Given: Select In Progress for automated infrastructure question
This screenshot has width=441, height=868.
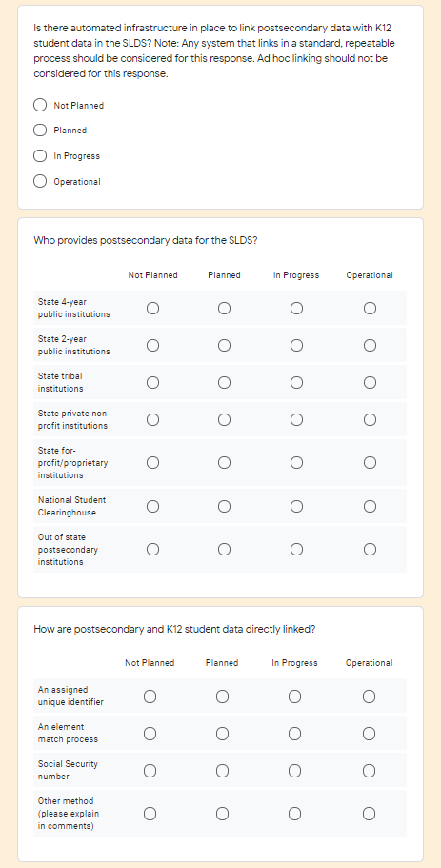Looking at the screenshot, I should [x=40, y=155].
